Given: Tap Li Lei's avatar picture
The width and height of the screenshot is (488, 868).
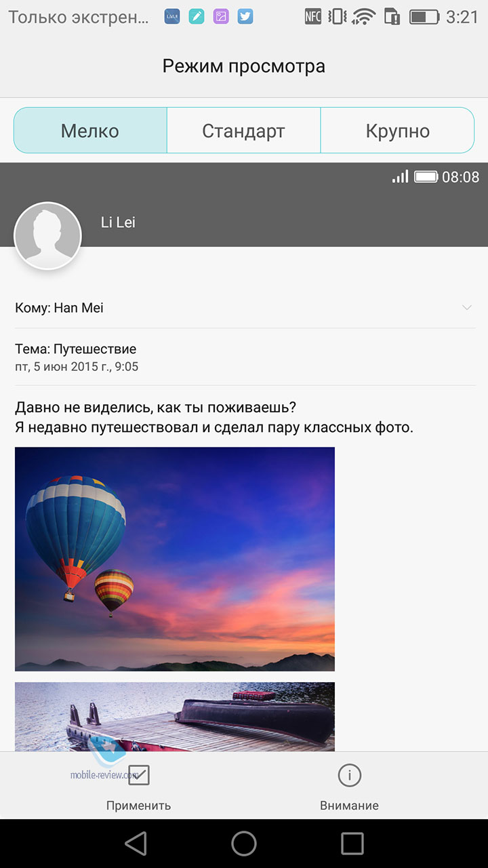Looking at the screenshot, I should 47,236.
